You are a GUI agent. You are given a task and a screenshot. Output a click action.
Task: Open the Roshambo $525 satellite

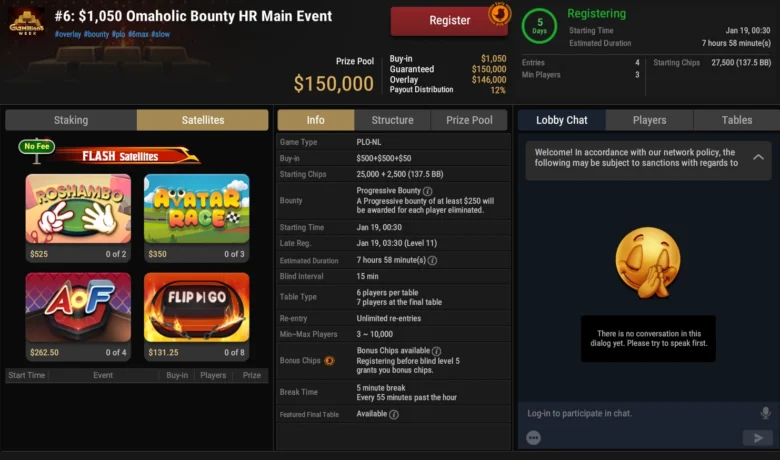click(x=78, y=217)
